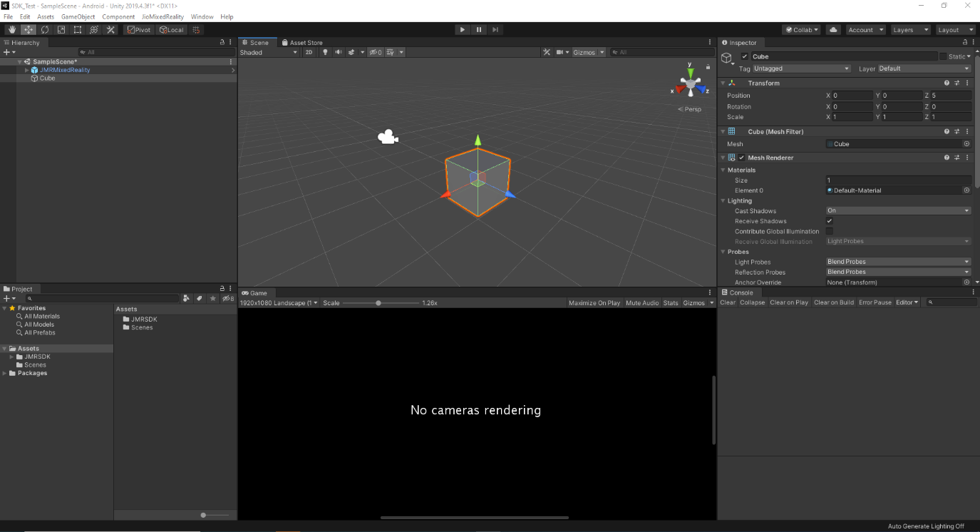
Task: Change Cast Shadows from the On dropdown
Action: (x=897, y=210)
